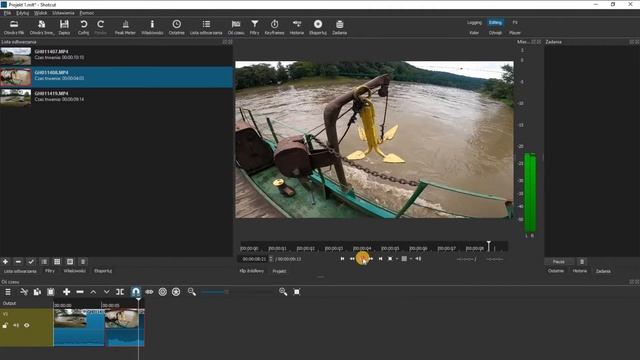Click the timeline zoom out magnifier

coord(191,291)
